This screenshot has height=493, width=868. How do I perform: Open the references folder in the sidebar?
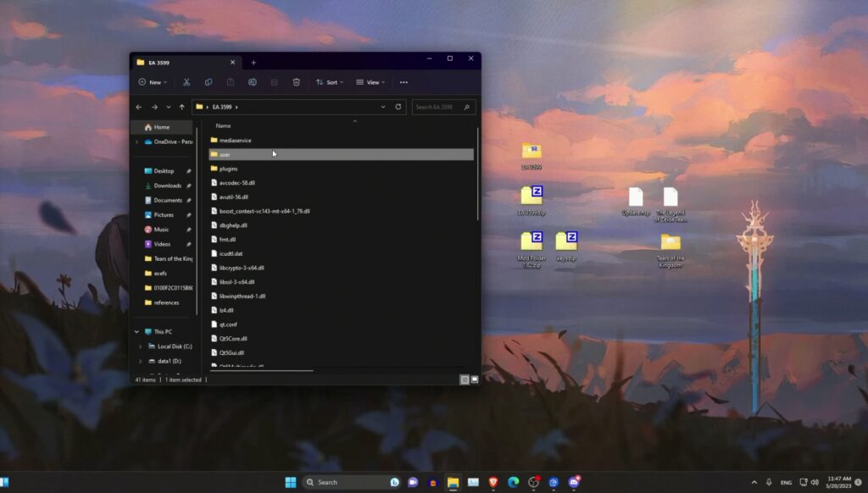coord(166,302)
